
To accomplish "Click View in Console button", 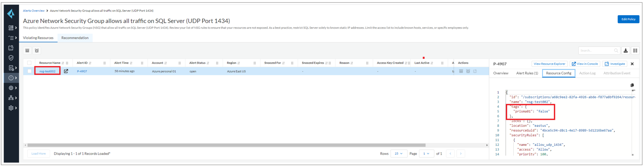I will pyautogui.click(x=585, y=64).
